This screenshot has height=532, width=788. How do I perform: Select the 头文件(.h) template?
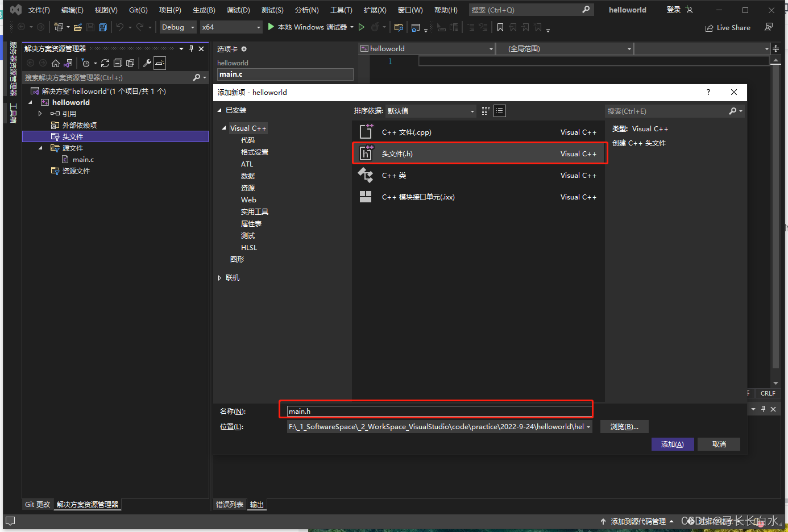(478, 154)
